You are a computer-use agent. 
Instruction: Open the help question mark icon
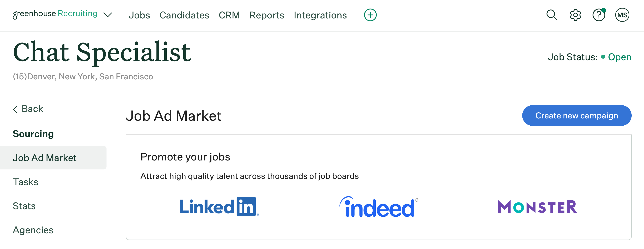(599, 15)
